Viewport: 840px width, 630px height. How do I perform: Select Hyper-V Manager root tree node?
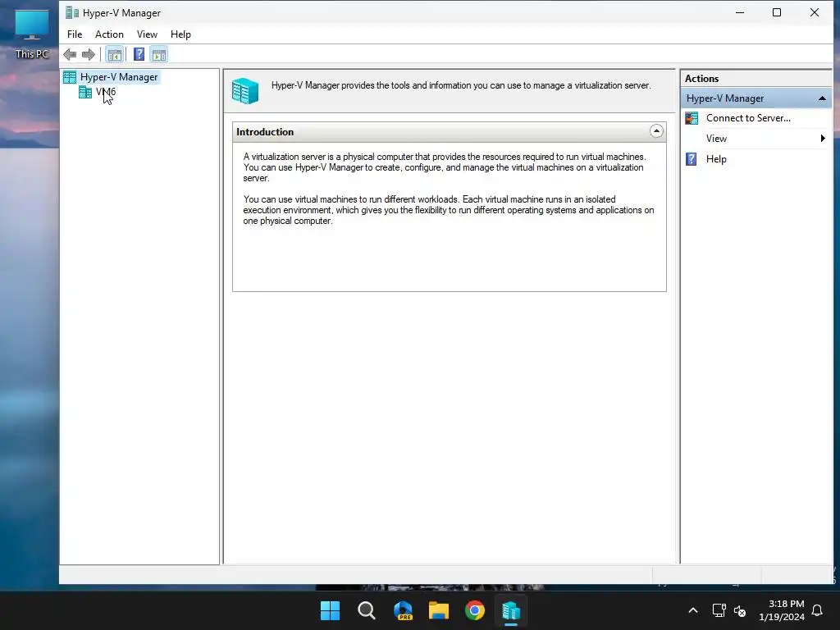[119, 77]
